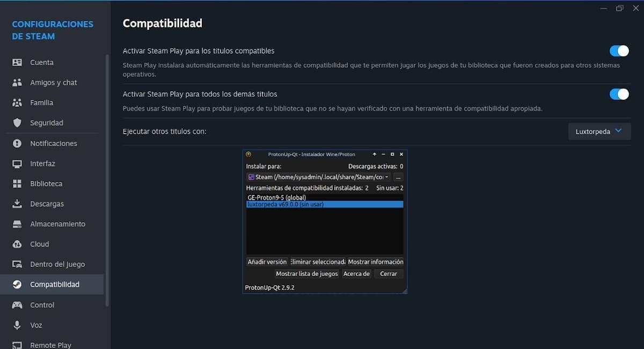Click the Cuenta account card icon
The width and height of the screenshot is (644, 349).
[17, 62]
